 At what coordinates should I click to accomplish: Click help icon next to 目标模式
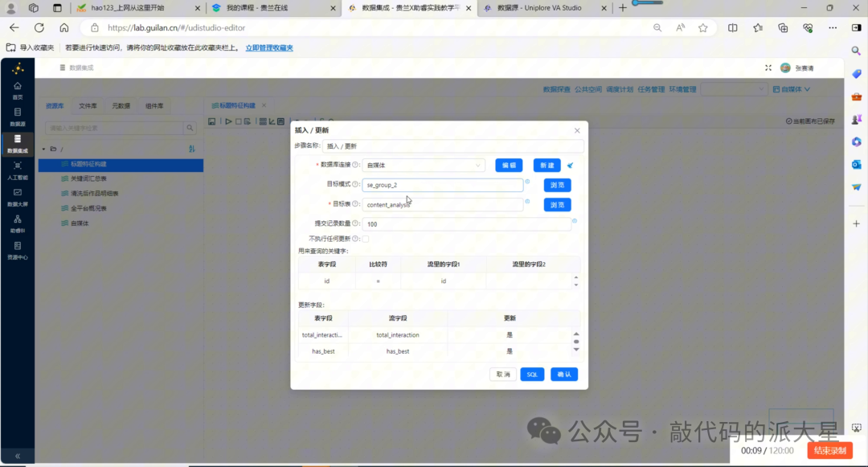[355, 184]
